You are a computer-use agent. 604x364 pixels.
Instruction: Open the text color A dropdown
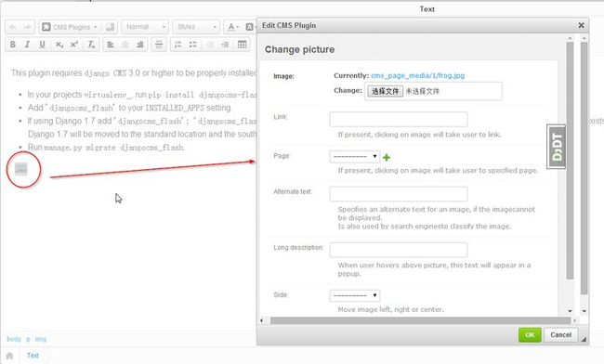[x=233, y=27]
